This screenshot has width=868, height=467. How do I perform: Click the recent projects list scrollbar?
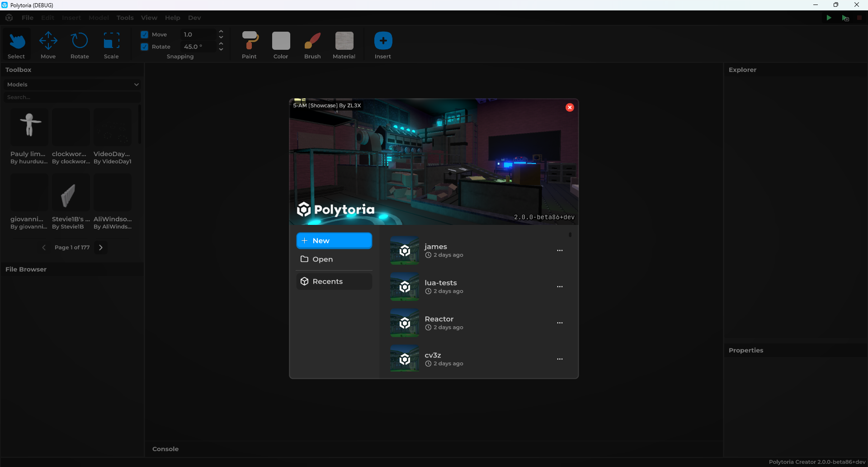570,234
